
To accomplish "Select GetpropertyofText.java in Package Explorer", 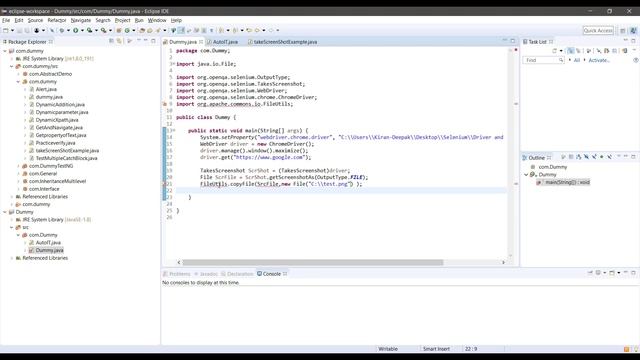I will 61,135.
